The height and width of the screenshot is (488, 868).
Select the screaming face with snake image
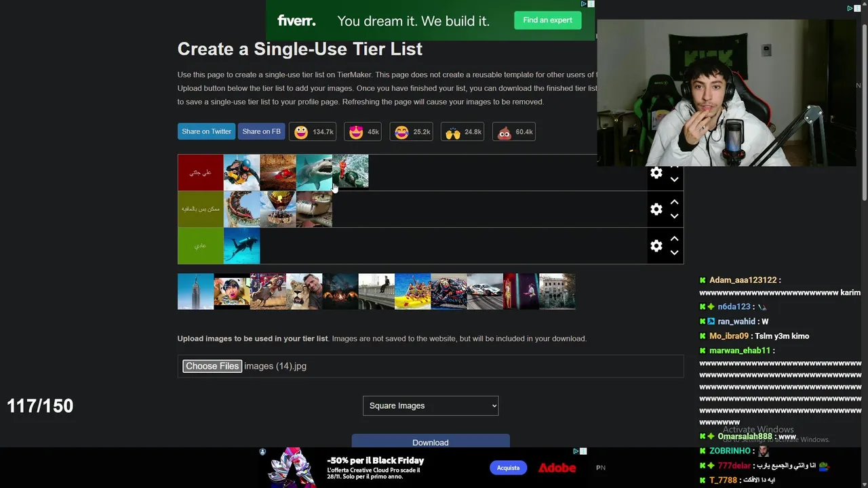tap(232, 291)
